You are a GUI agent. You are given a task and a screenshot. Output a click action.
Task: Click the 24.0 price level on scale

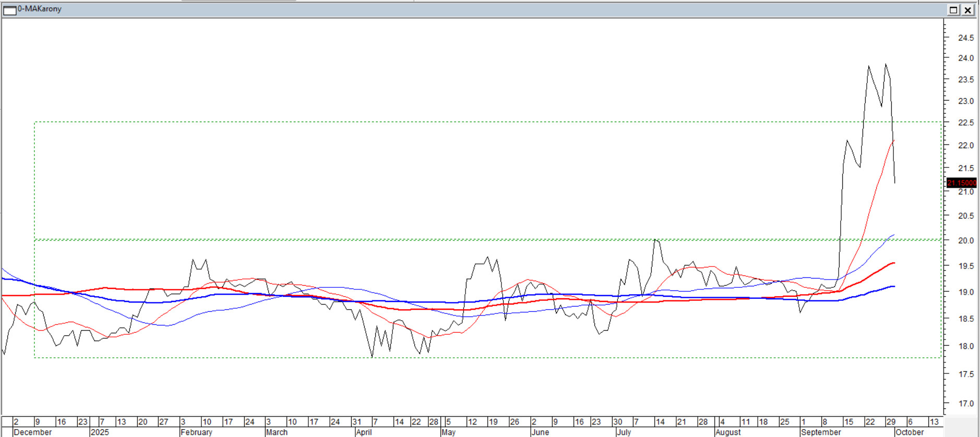(x=965, y=58)
